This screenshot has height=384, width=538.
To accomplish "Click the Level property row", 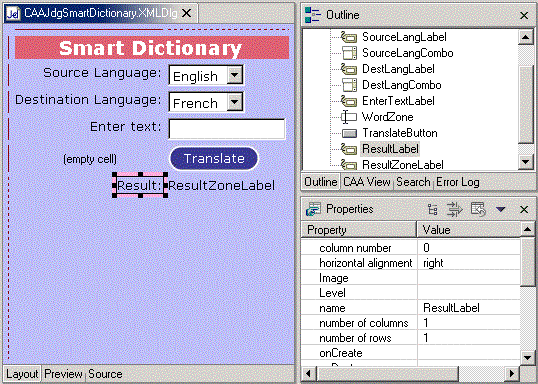I will (x=411, y=293).
